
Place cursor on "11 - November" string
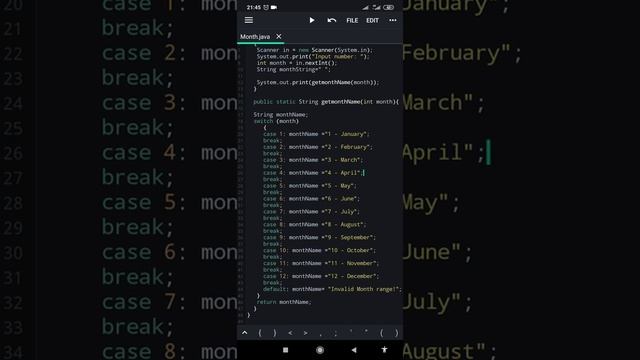[x=353, y=263]
